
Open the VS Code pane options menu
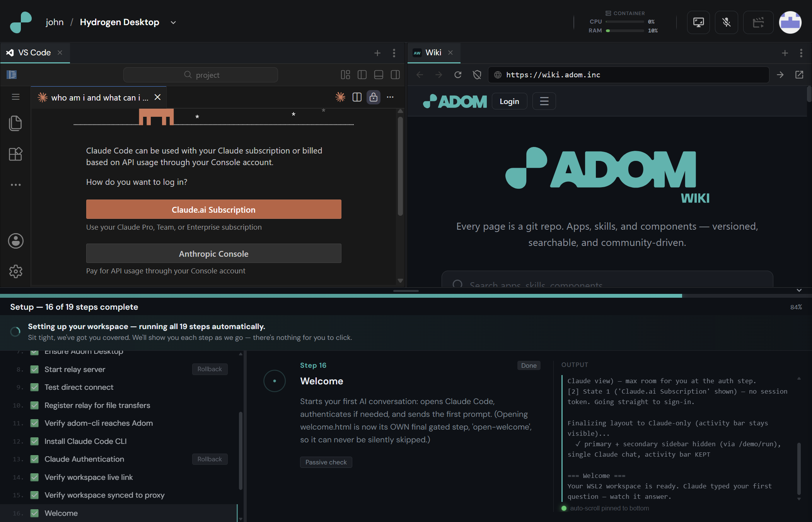click(x=394, y=53)
